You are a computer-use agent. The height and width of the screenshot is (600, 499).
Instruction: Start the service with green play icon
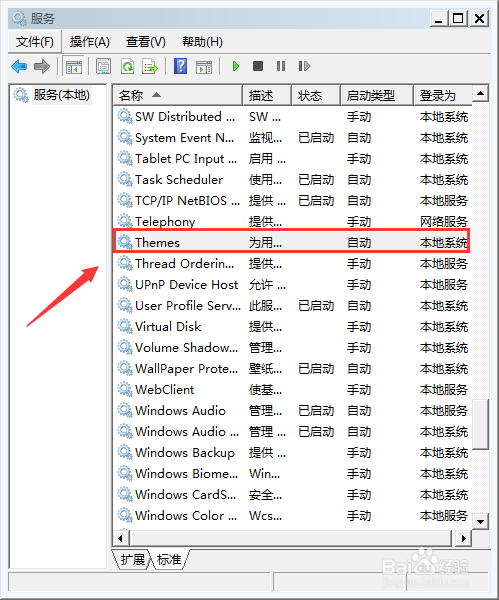(x=236, y=66)
